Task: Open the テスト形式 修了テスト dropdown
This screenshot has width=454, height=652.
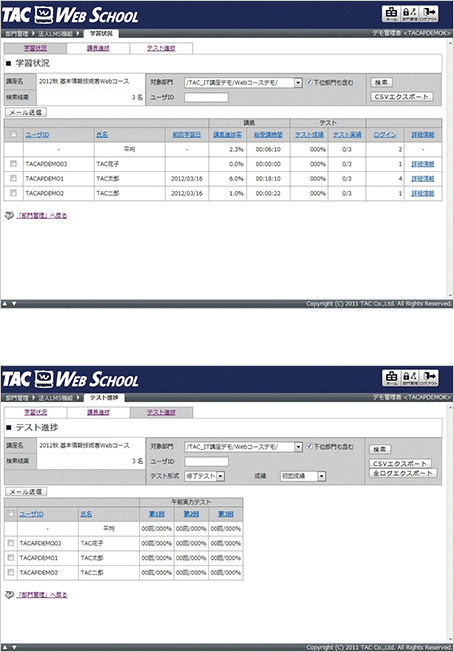Action: [220, 476]
